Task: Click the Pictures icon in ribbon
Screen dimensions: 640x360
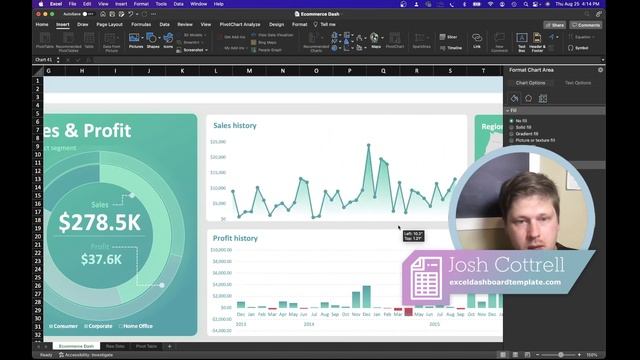Action: click(x=134, y=39)
